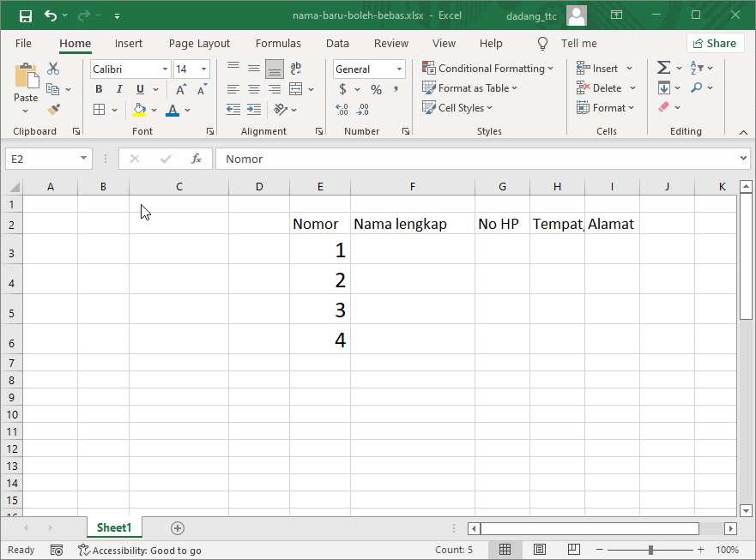Click the Format Painter brush icon
Screen dimensions: 756x560
[53, 110]
